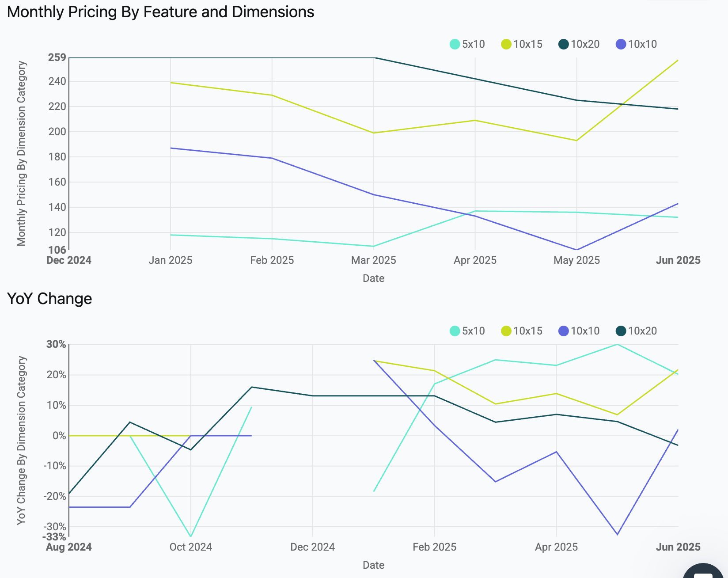Screen dimensions: 728x578
Task: Hide the 10x20 series in YoY Change legend
Action: click(x=621, y=331)
